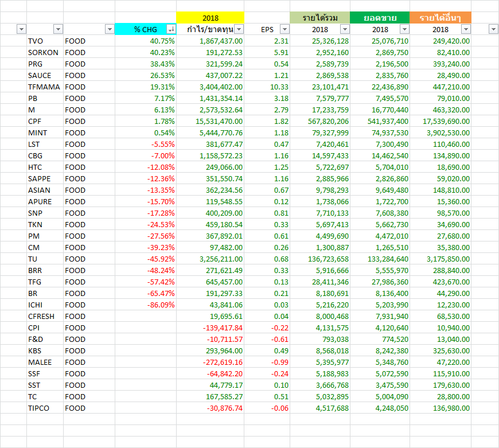Select the EPS value 10.33
The image size is (499, 448).
pos(267,87)
